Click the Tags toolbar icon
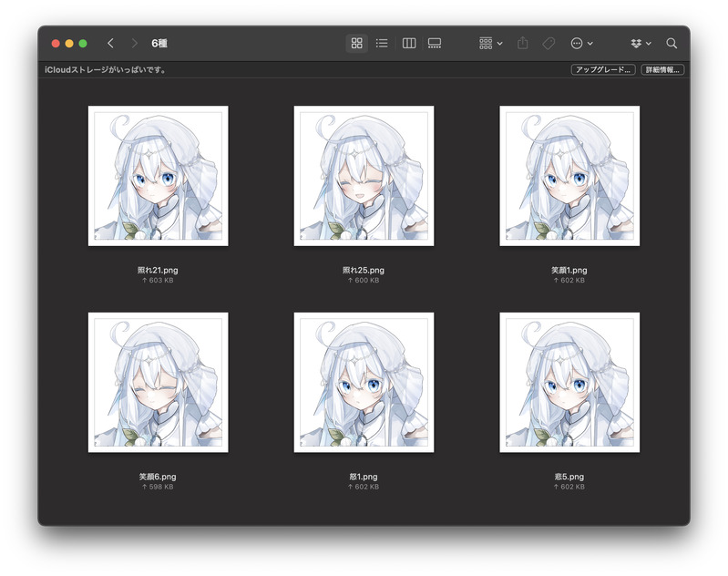The width and height of the screenshot is (728, 576). tap(549, 43)
